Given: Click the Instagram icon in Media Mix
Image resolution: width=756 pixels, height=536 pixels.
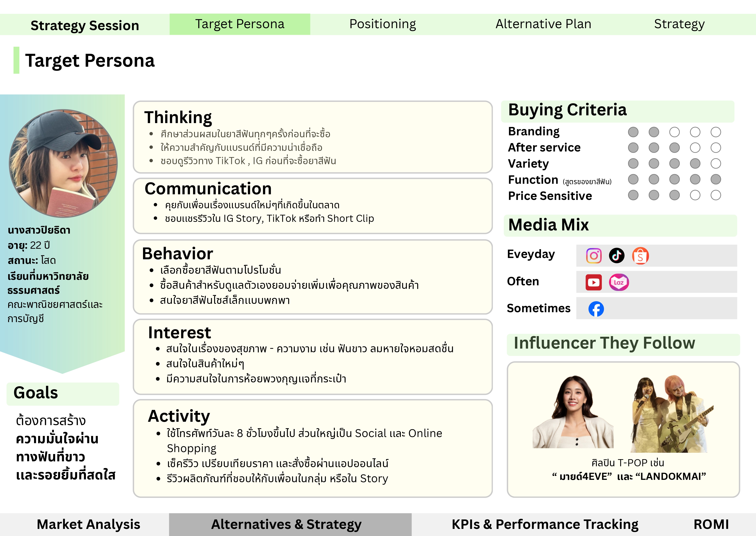Looking at the screenshot, I should click(594, 256).
